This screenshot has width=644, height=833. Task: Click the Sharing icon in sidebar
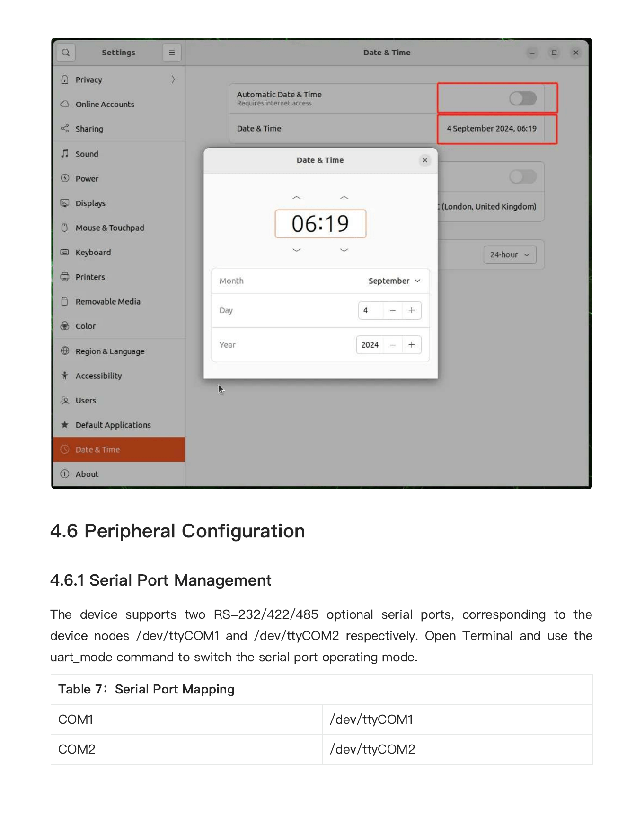point(65,129)
